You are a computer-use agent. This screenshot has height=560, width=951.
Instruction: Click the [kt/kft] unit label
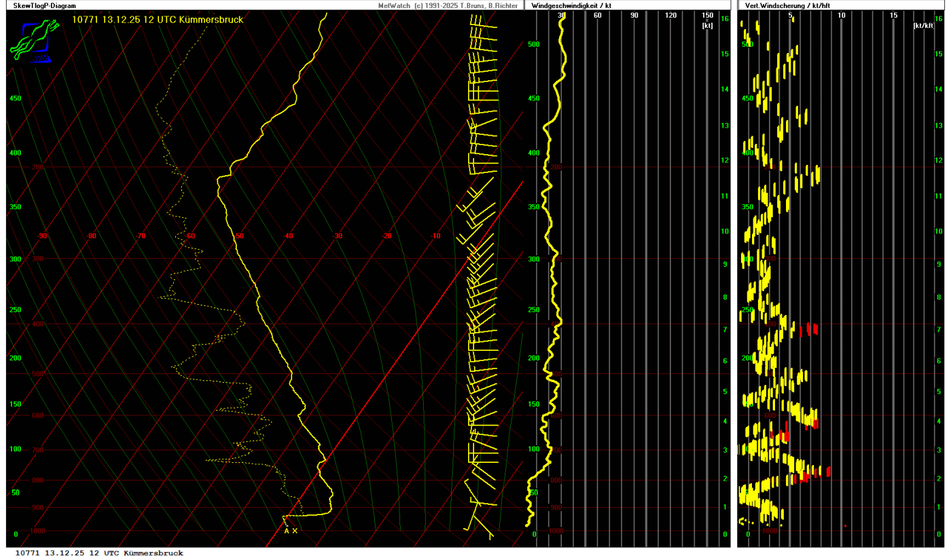(923, 25)
